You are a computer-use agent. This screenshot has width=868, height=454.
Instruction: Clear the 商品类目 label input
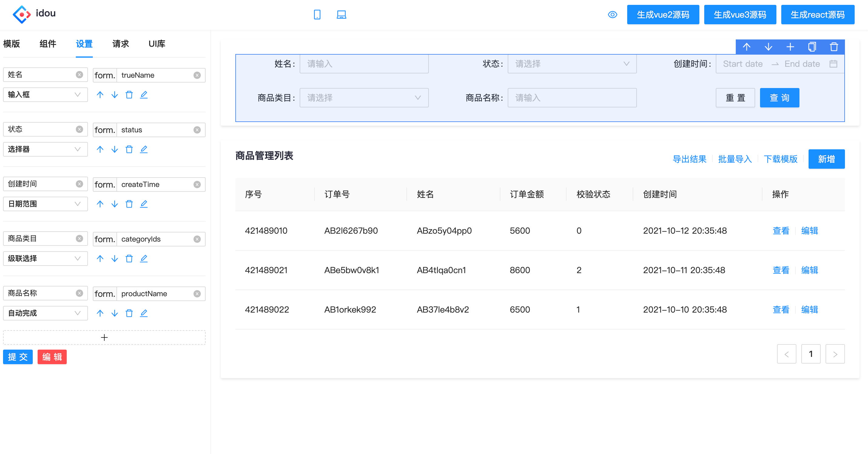[79, 238]
